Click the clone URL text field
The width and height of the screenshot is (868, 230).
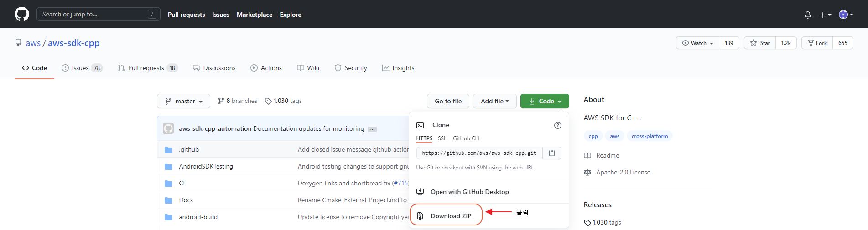[479, 153]
